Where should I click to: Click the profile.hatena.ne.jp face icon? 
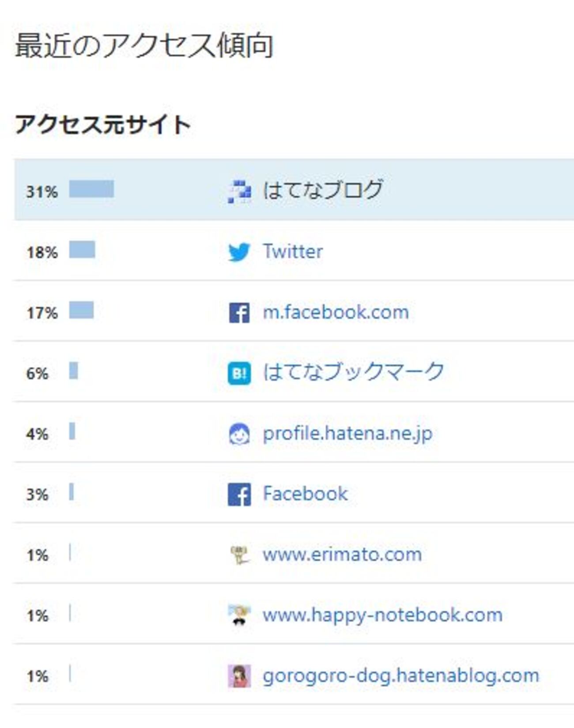tap(239, 434)
